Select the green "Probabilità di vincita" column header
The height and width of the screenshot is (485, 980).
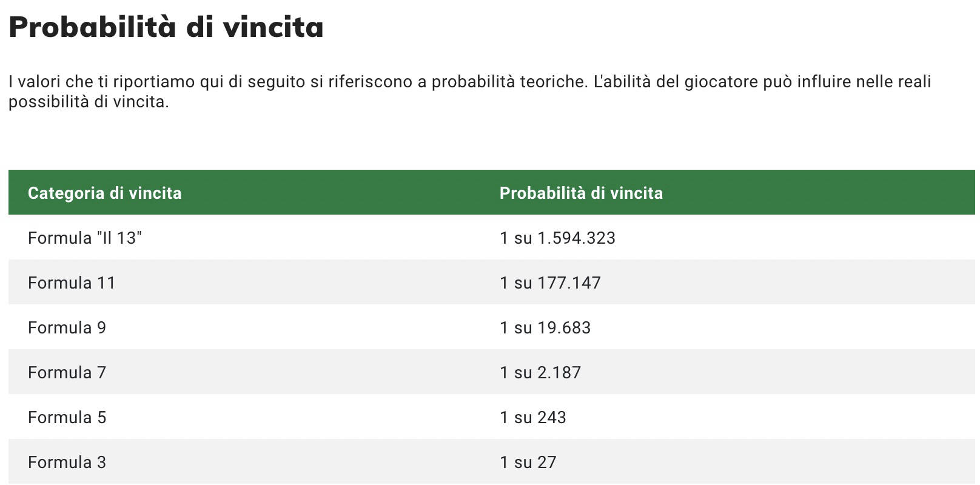[x=581, y=193]
